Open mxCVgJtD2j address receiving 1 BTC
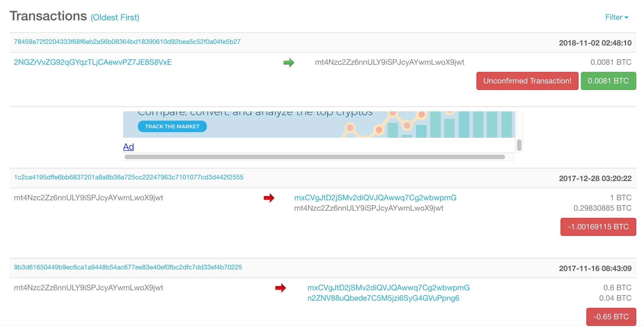This screenshot has width=644, height=327. point(375,198)
